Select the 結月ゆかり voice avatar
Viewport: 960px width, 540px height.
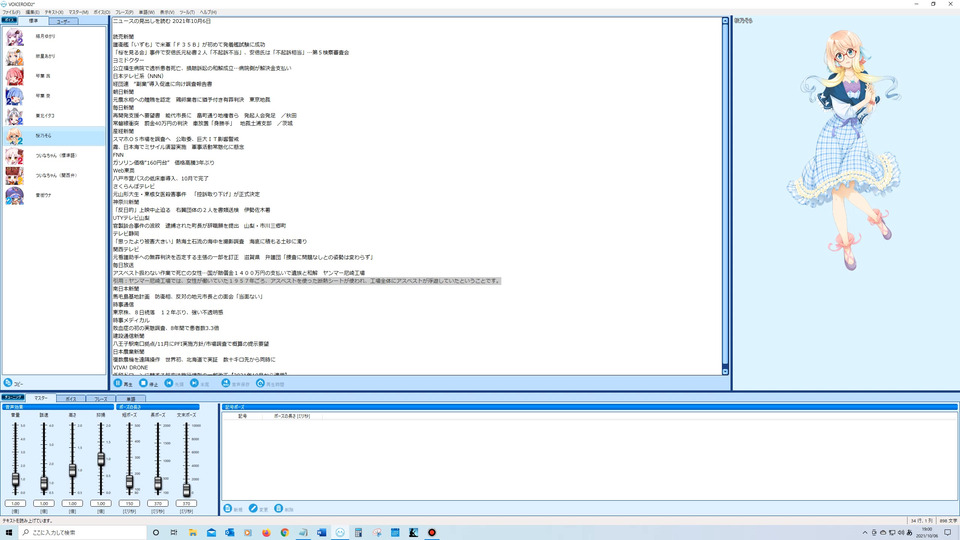point(14,37)
